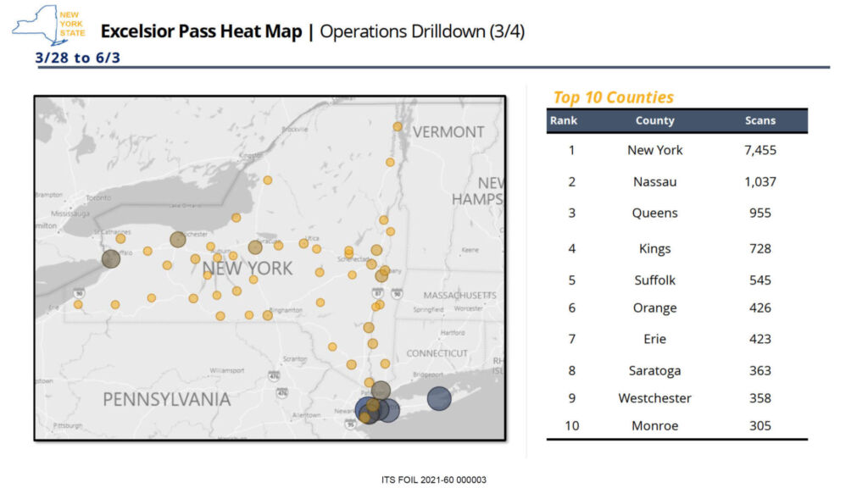Click the "Operations Drilldown (3/4)" subtitle
868x488 pixels.
coord(422,31)
